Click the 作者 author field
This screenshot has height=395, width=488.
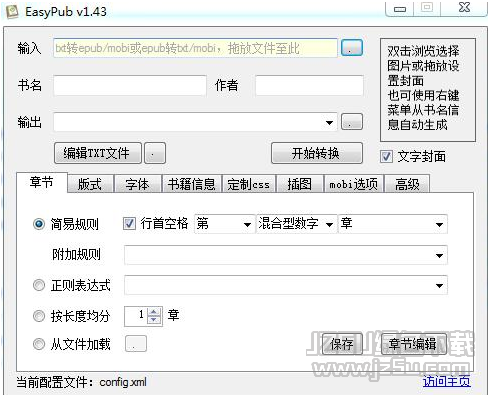[309, 86]
